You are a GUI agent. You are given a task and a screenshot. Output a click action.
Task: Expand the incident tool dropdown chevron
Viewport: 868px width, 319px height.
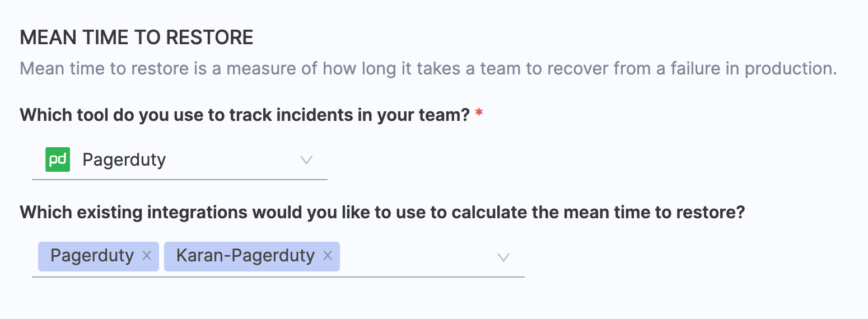tap(306, 160)
